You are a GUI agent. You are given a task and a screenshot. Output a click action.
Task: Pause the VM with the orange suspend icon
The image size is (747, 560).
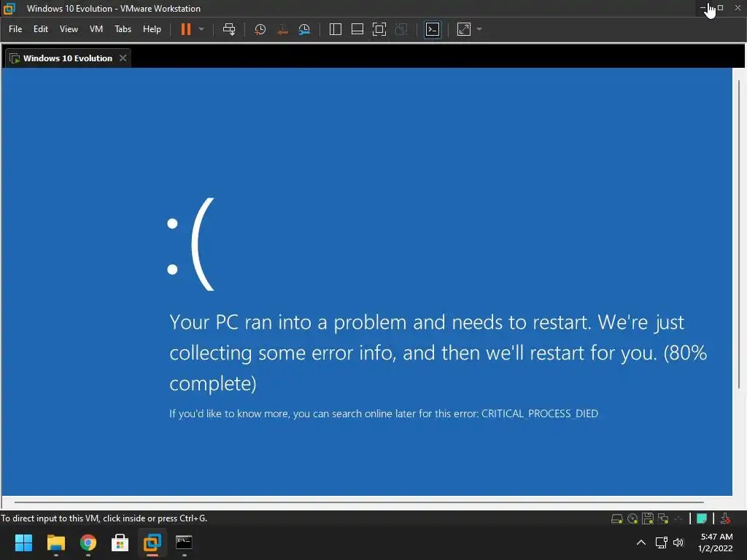186,29
